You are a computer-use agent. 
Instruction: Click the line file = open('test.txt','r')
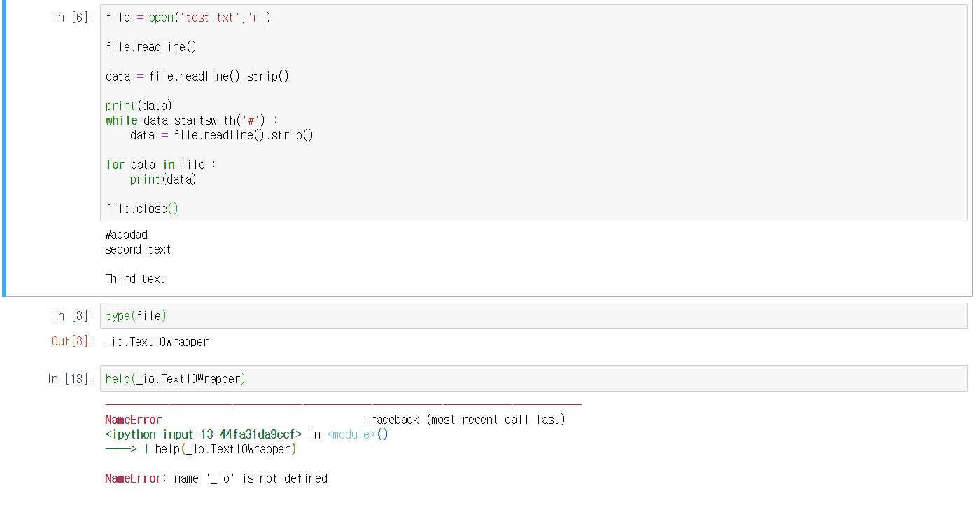(188, 18)
